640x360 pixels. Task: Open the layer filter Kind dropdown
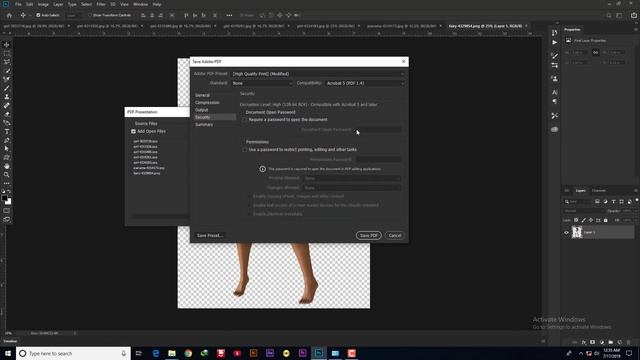pyautogui.click(x=579, y=202)
